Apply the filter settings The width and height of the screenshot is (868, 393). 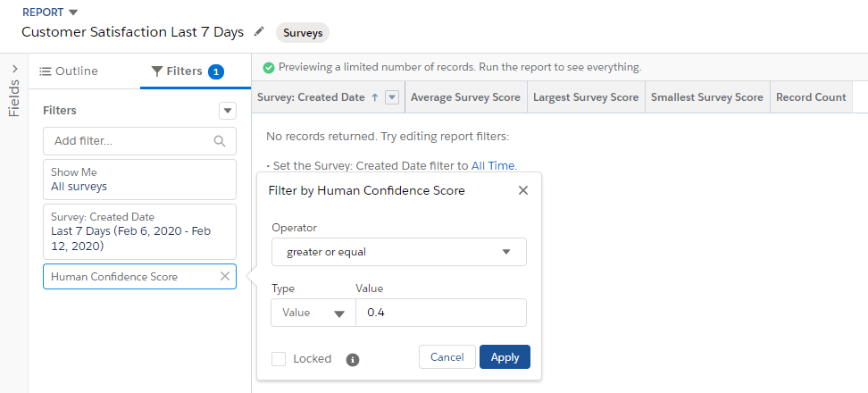pyautogui.click(x=505, y=357)
